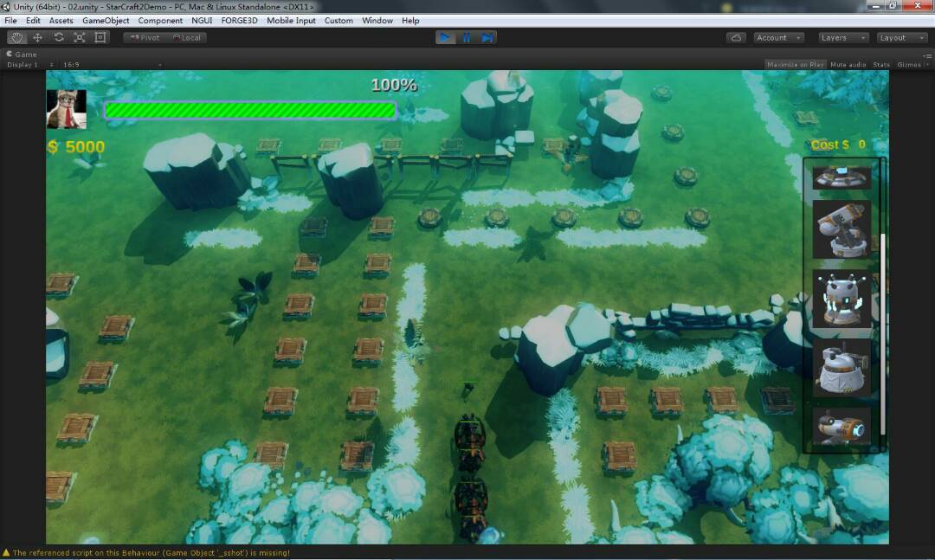Open the GameObject menu

tap(106, 20)
